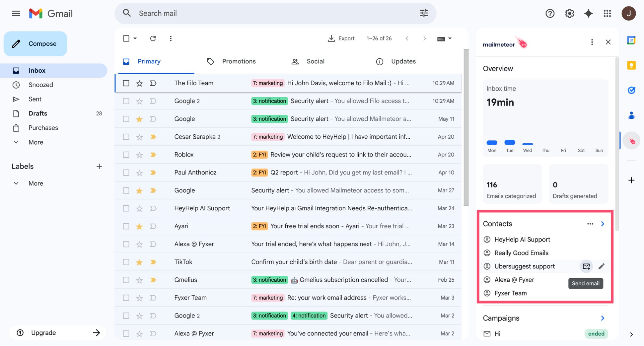Open Google Tasks in side panel
The height and width of the screenshot is (346, 644).
631,90
